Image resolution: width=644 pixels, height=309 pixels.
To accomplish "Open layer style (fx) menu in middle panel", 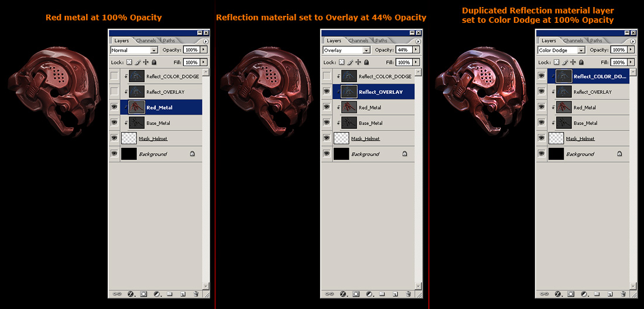I will pyautogui.click(x=342, y=294).
